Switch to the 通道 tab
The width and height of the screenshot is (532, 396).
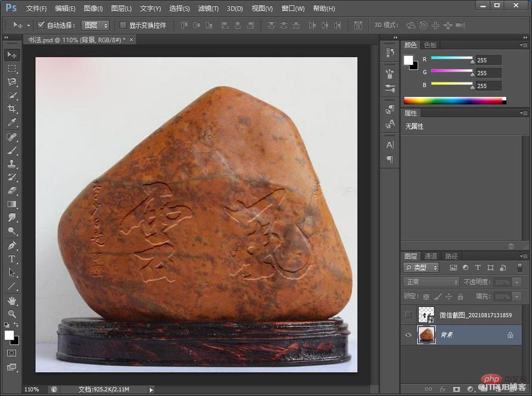coord(430,256)
